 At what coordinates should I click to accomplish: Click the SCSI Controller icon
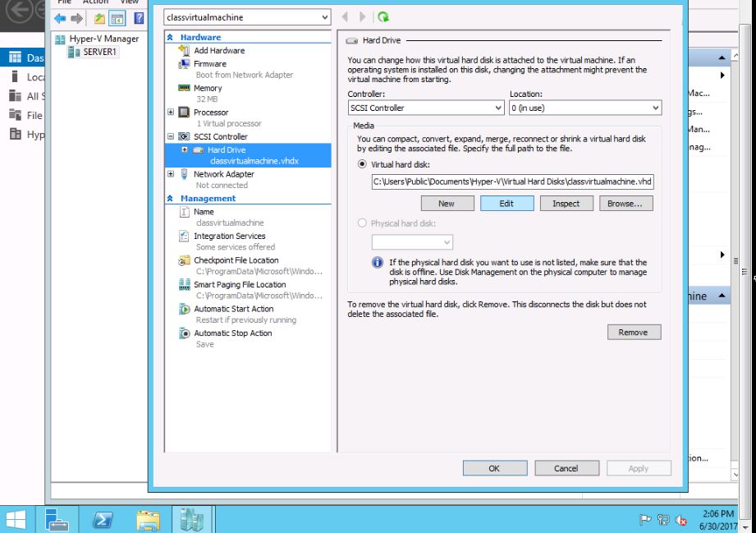pyautogui.click(x=184, y=136)
